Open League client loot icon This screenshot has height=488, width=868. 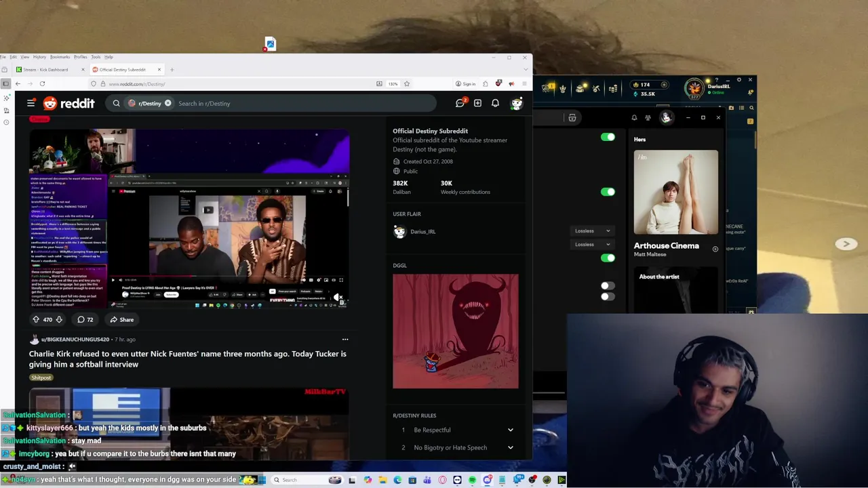pyautogui.click(x=595, y=88)
